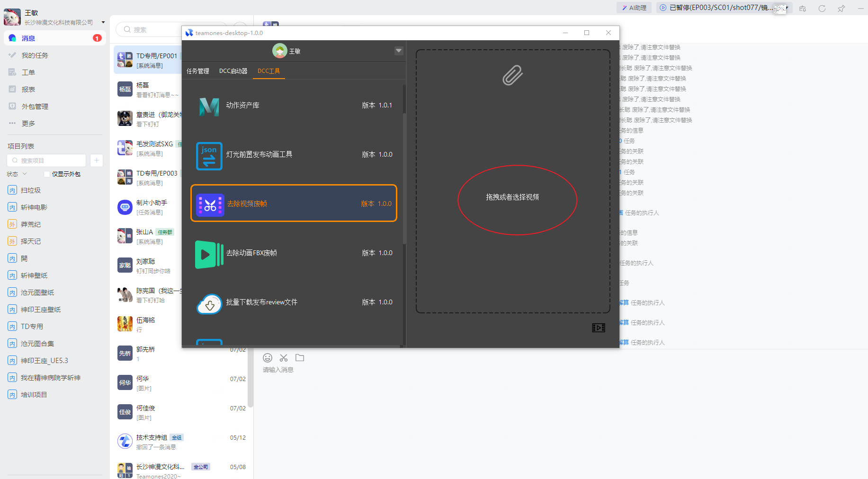Click 拖拽或者选择视频 to choose a video

[512, 197]
